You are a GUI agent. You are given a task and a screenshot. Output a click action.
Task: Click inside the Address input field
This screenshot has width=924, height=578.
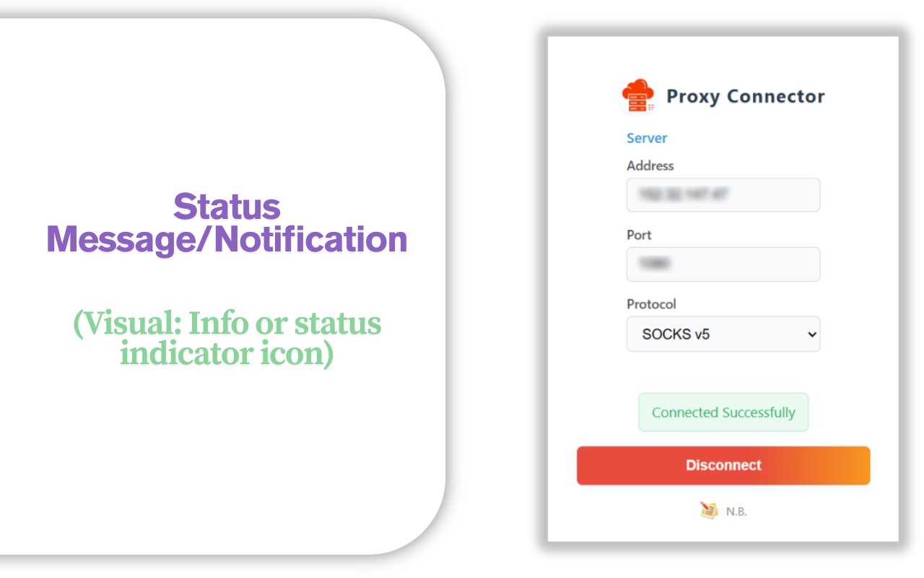click(723, 195)
